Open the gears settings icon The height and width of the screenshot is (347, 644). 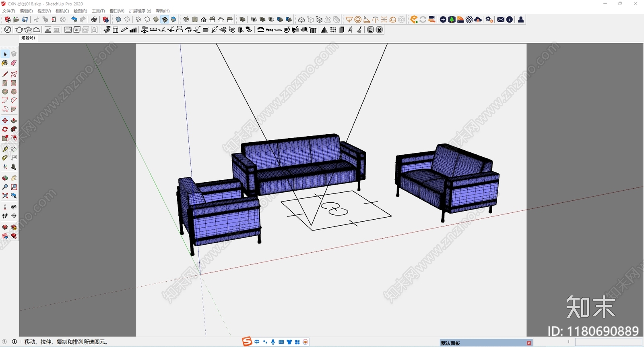click(x=489, y=19)
